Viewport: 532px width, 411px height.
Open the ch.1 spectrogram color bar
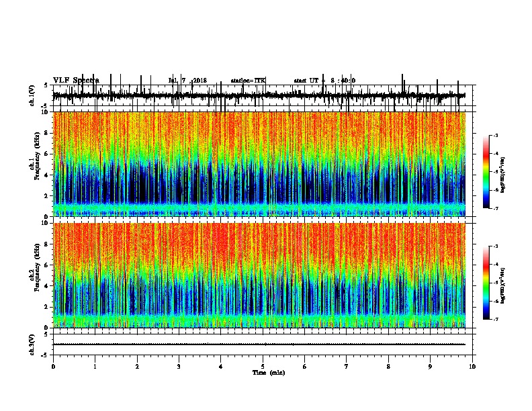(486, 172)
